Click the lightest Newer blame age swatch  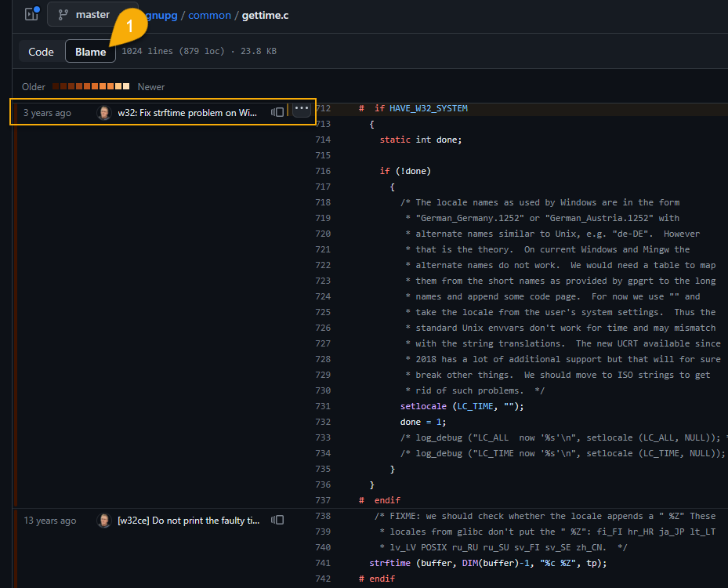click(x=126, y=87)
